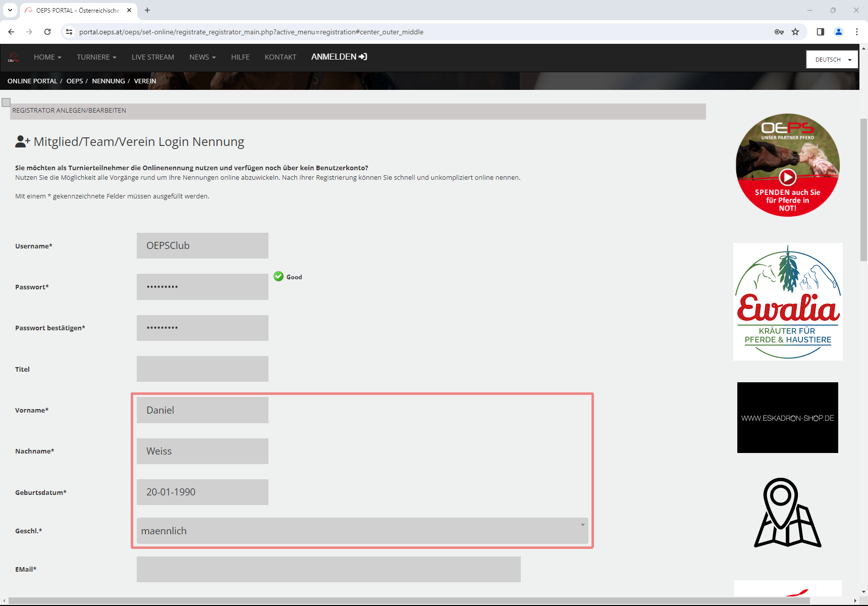Click the Titel input field
Viewport: 868px width, 606px height.
click(x=202, y=369)
